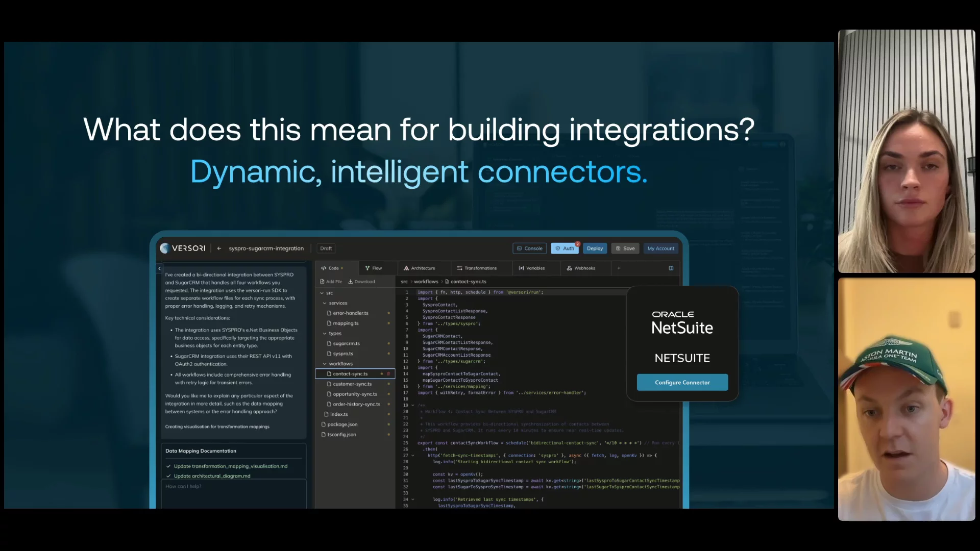This screenshot has width=980, height=551.
Task: Open the Transformations tab
Action: tap(477, 268)
